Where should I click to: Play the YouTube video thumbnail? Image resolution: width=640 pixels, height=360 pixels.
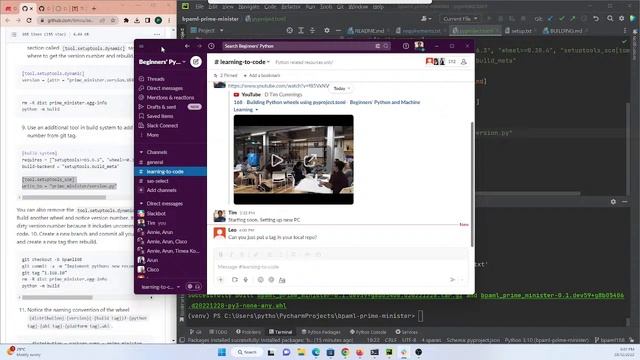tap(277, 160)
